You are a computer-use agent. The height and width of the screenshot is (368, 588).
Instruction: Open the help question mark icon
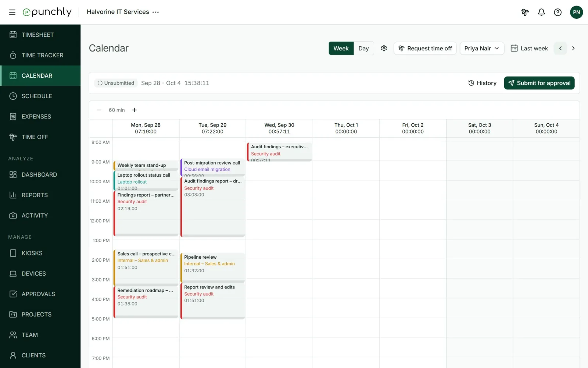coord(557,12)
